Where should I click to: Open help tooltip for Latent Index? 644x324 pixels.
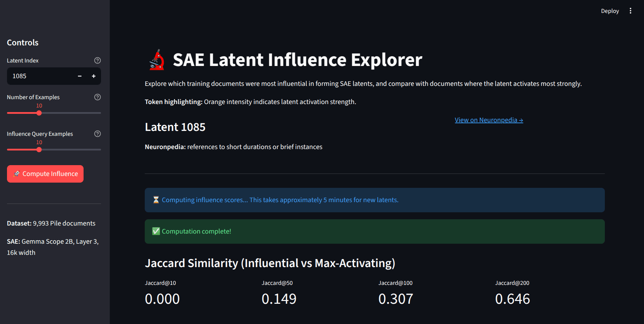point(98,60)
